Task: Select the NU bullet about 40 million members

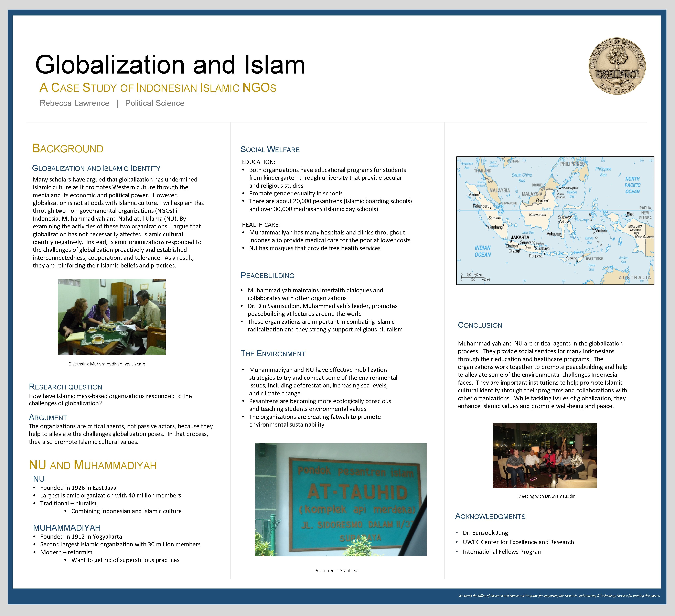Action: coord(111,496)
